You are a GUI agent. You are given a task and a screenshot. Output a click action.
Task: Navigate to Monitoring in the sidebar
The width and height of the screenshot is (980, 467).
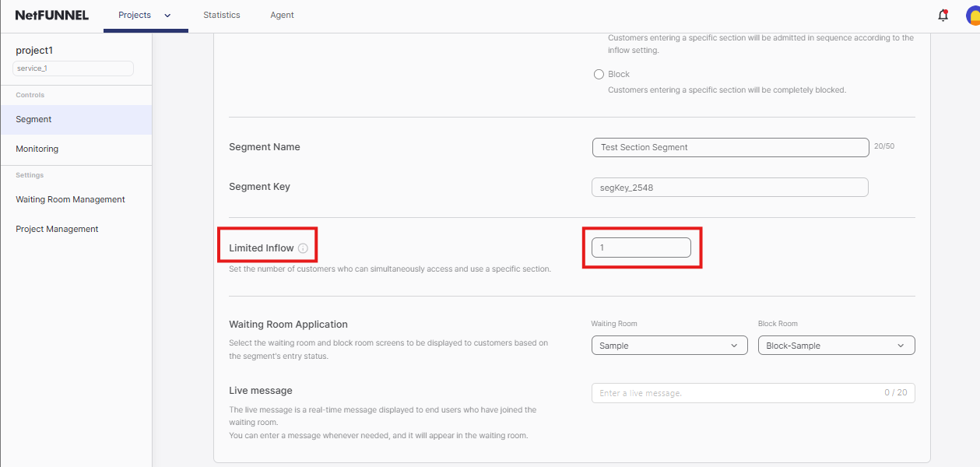37,149
